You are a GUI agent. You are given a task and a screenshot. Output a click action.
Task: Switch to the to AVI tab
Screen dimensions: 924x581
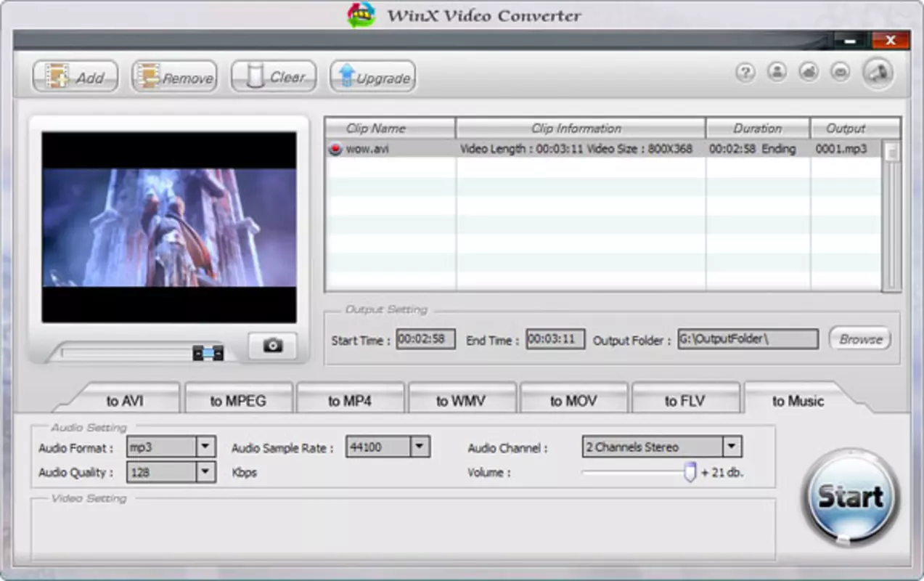125,400
